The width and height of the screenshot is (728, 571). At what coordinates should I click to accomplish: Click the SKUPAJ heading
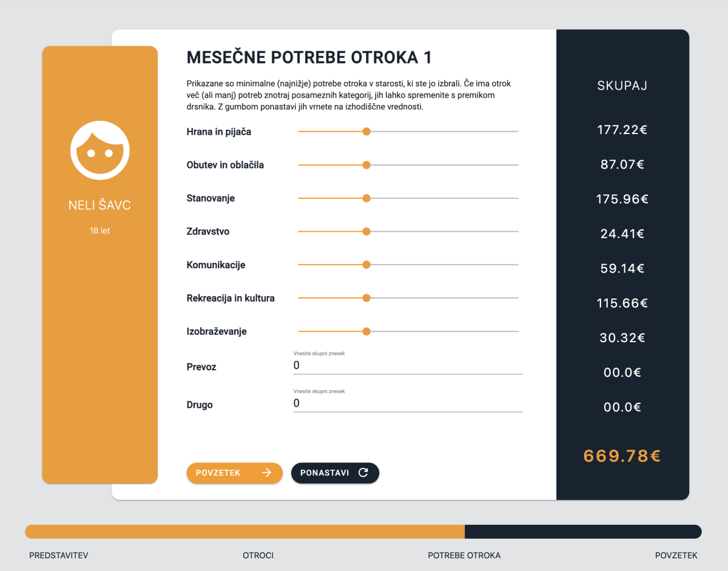[x=622, y=86]
